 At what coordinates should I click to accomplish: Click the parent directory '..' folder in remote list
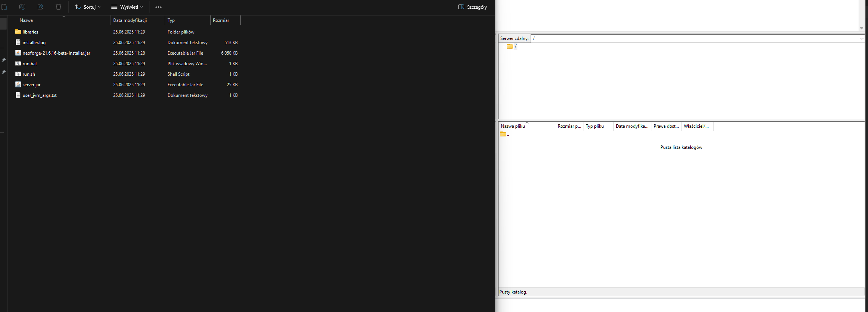point(503,135)
